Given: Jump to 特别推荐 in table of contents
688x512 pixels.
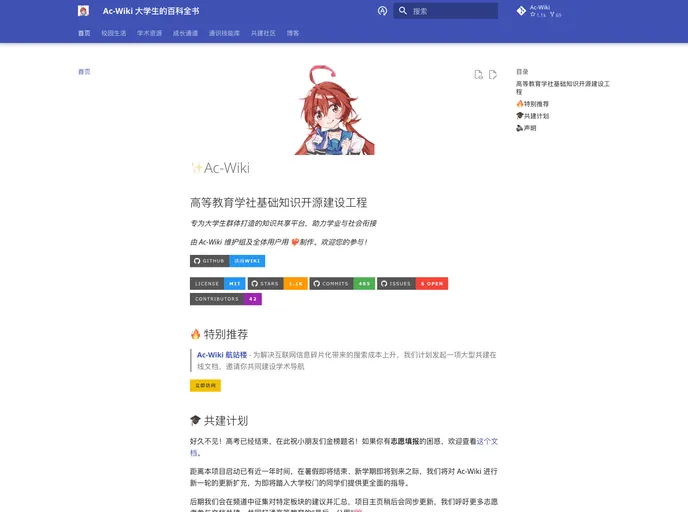Looking at the screenshot, I should tap(532, 104).
